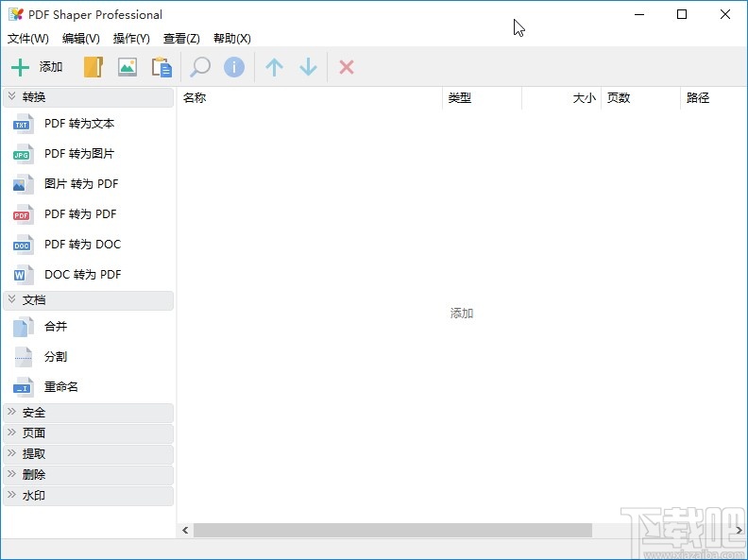Click the 分割 label
Viewport: 748px width, 560px height.
(x=56, y=357)
